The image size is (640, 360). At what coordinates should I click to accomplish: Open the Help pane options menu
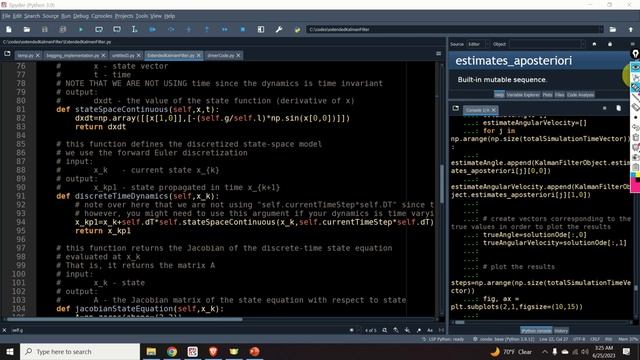pyautogui.click(x=633, y=44)
